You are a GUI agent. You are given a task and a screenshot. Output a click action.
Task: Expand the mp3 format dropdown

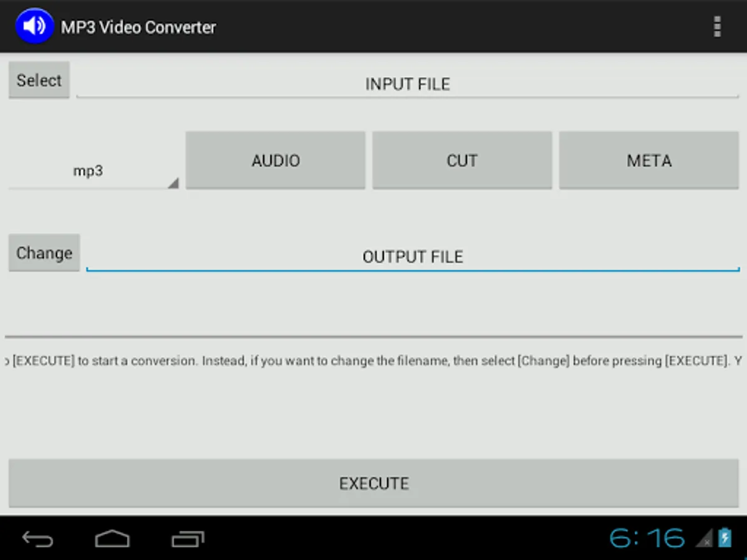94,170
